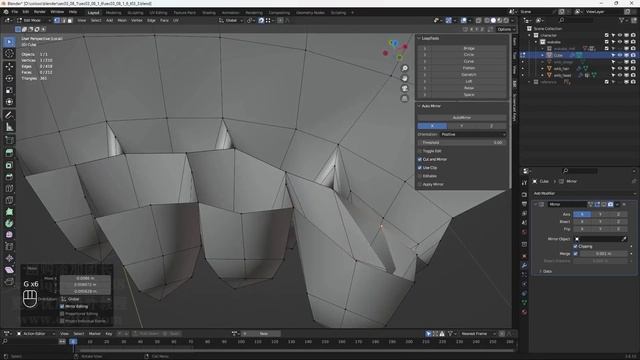
Task: Open the Global transform orientation dropdown
Action: (231, 20)
